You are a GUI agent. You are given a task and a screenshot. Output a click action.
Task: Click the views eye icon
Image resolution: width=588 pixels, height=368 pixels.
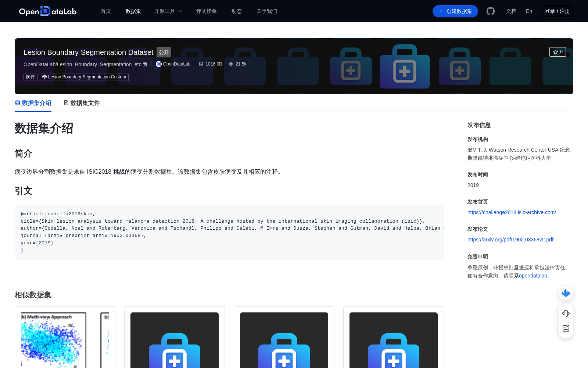[231, 64]
